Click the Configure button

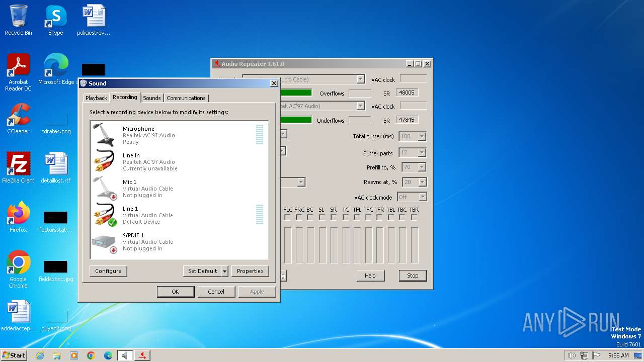tap(108, 271)
